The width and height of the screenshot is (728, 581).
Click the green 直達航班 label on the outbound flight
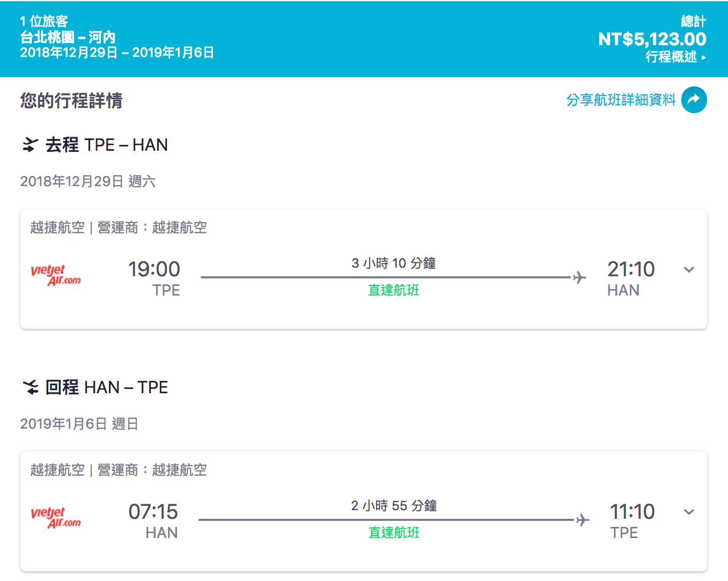393,290
